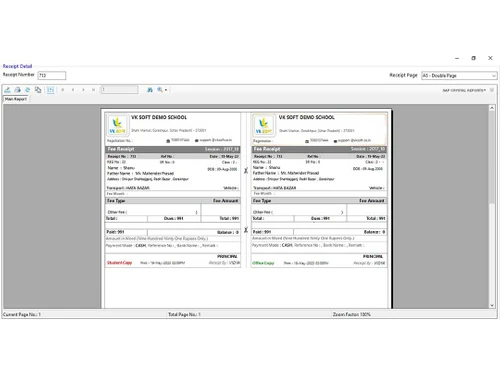Toggle the parameter panel icon
Viewport: 500px width, 375px height.
pos(50,90)
